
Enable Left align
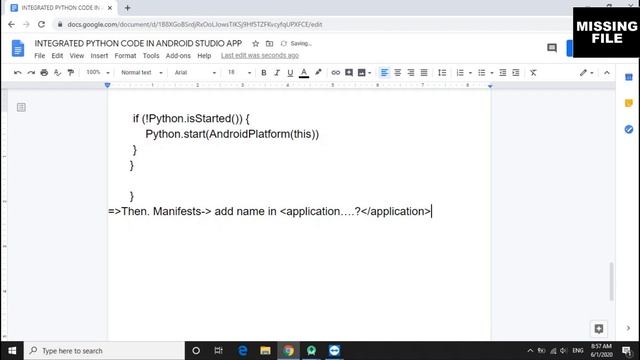coord(384,73)
